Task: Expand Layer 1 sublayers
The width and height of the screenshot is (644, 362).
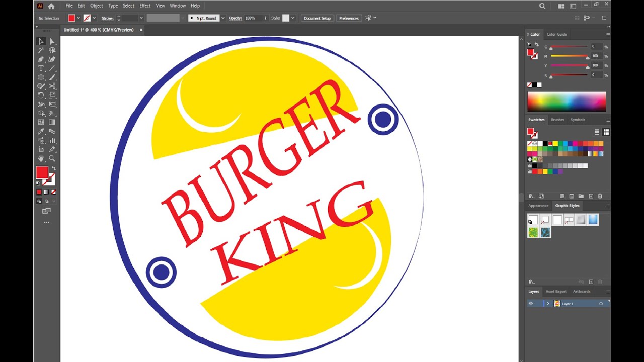Action: (548, 304)
